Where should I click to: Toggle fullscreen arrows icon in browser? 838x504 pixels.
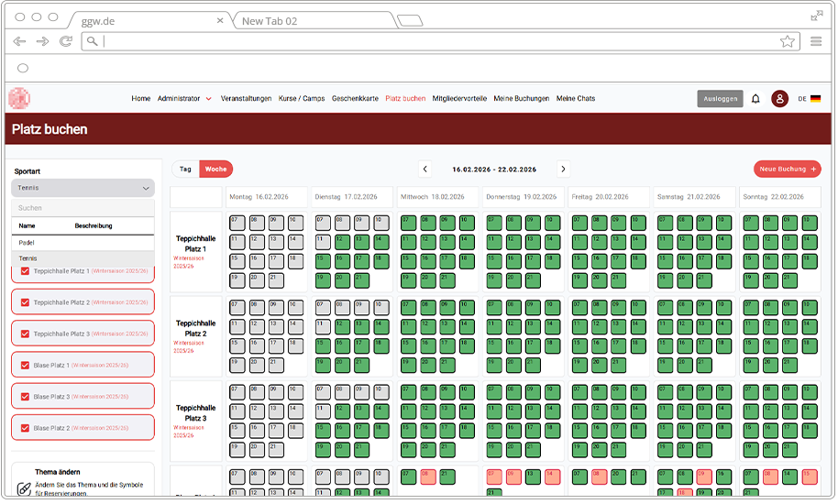click(817, 16)
